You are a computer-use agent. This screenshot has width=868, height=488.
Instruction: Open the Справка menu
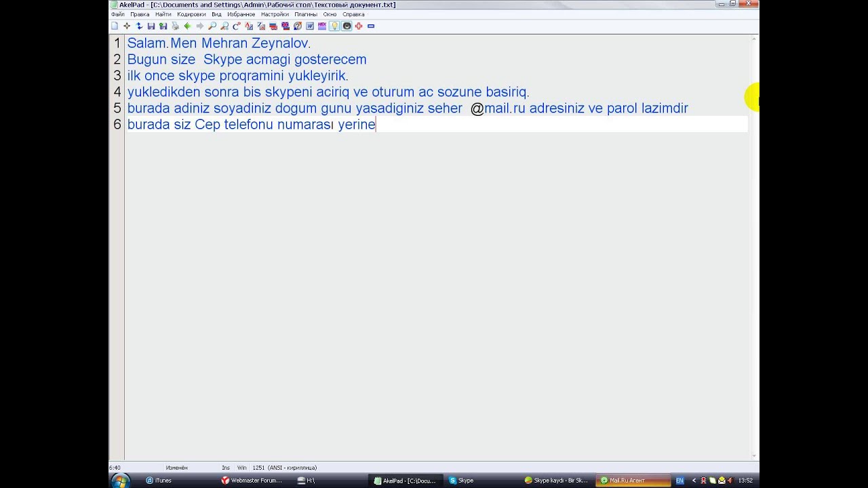353,14
